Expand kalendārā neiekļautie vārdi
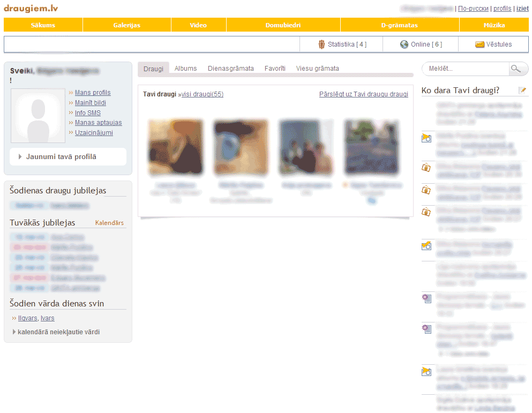Screen dimensions: 532x413 coord(56,332)
